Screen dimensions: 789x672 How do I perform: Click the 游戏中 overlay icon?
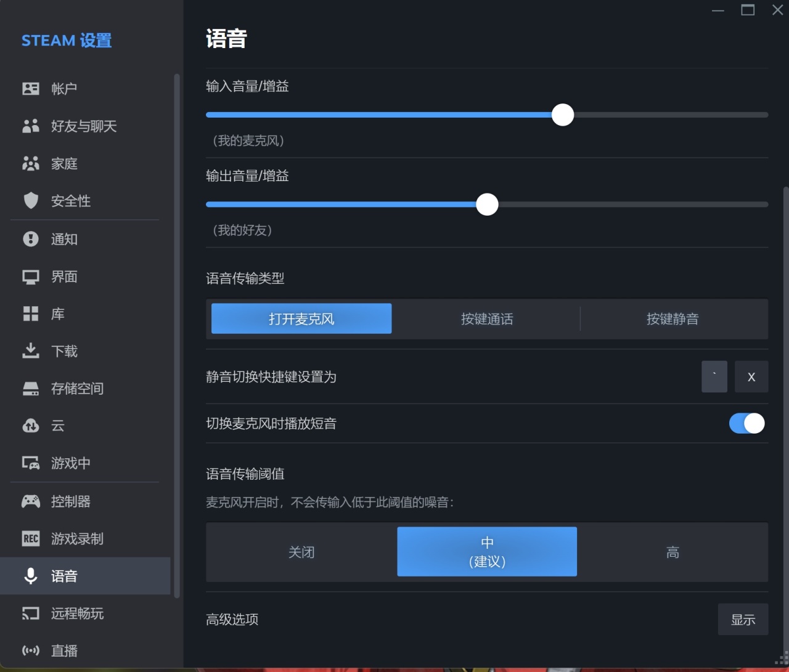[31, 463]
